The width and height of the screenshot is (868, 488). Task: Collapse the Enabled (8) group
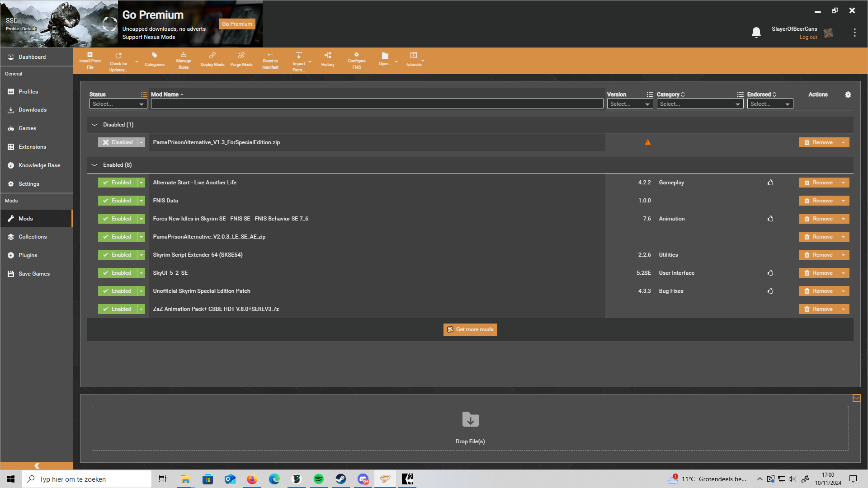94,165
